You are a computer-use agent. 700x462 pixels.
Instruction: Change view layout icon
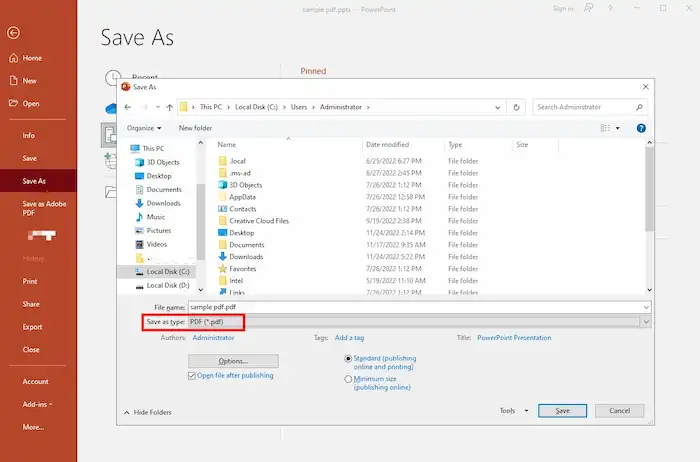point(605,128)
